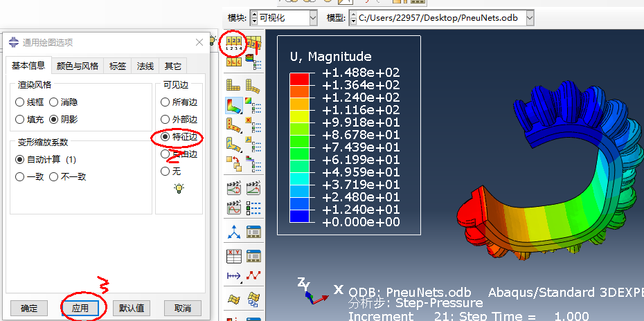
Task: Open the 标签 tab
Action: (118, 66)
